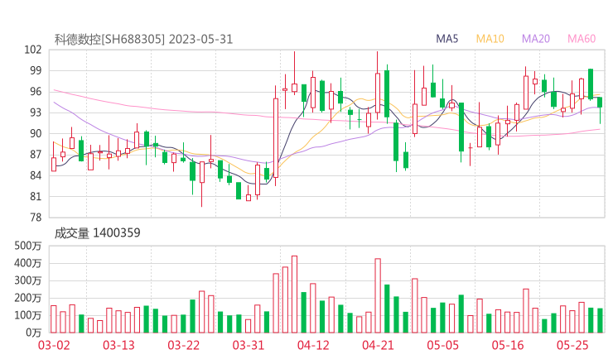Click the tall red volume bar at 04-21
Screen dimensions: 613x364
pyautogui.click(x=378, y=295)
